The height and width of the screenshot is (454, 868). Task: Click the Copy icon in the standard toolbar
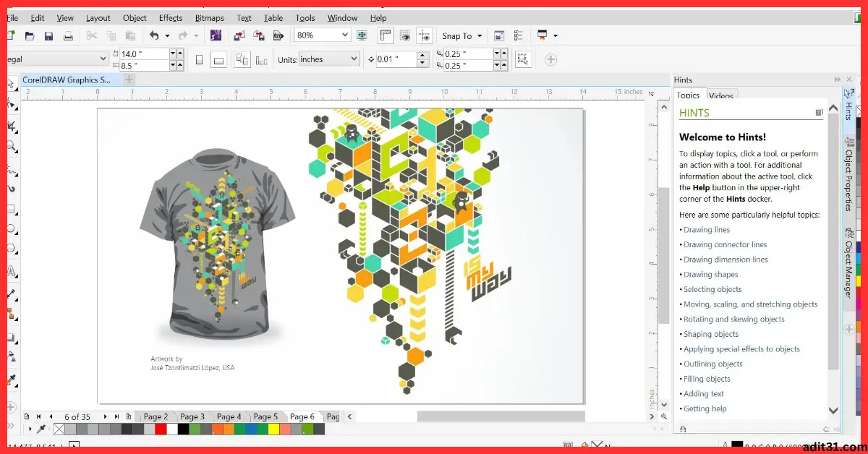(x=111, y=35)
